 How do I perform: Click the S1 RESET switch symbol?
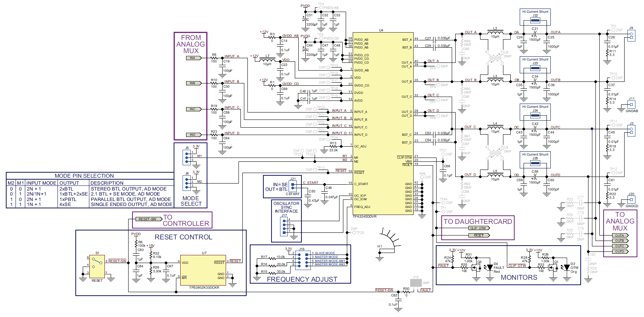pyautogui.click(x=97, y=266)
